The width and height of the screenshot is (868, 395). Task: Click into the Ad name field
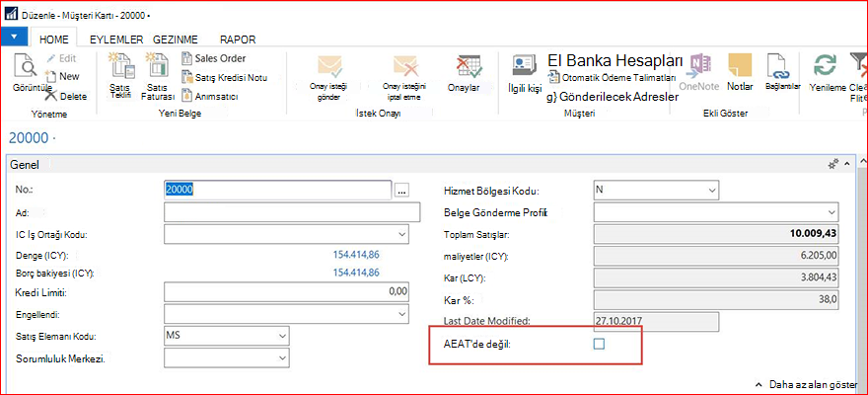pyautogui.click(x=292, y=212)
